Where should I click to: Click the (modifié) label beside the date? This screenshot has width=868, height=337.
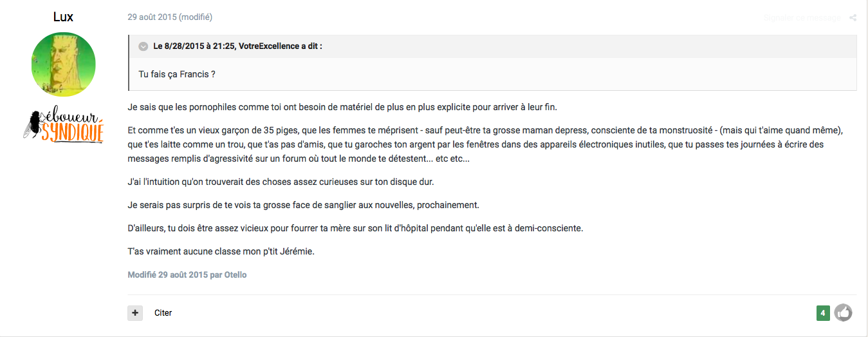(196, 17)
